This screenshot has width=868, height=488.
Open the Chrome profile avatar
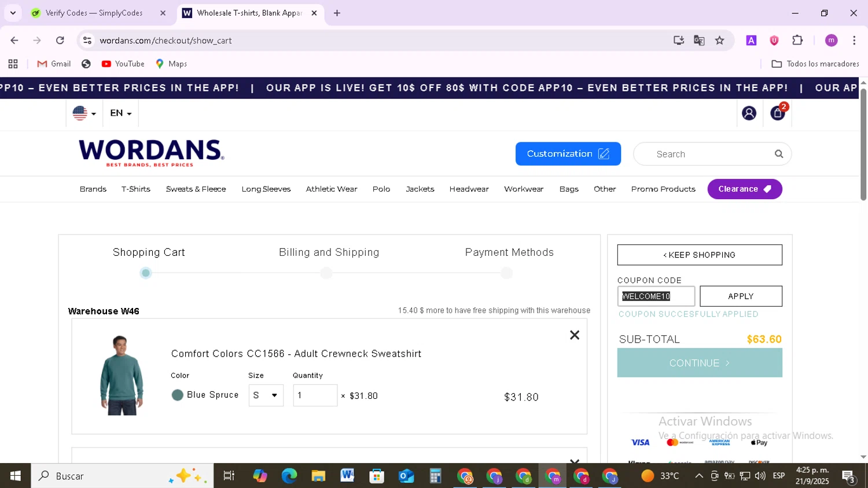click(831, 41)
